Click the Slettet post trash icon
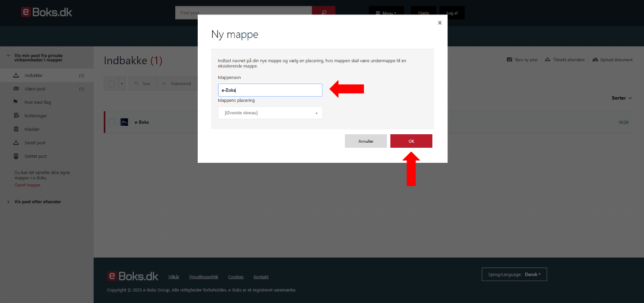Image resolution: width=644 pixels, height=303 pixels. pyautogui.click(x=15, y=156)
